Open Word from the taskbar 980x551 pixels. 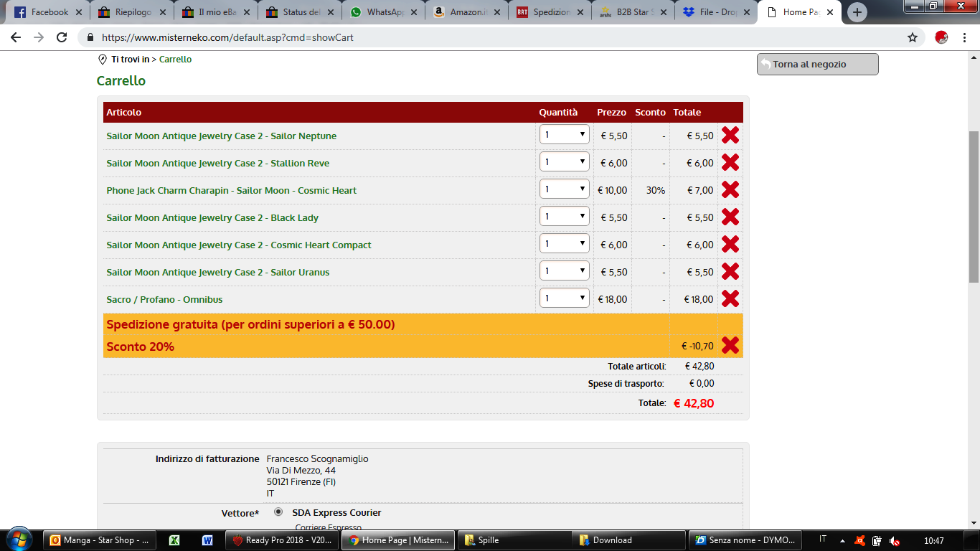(x=207, y=540)
